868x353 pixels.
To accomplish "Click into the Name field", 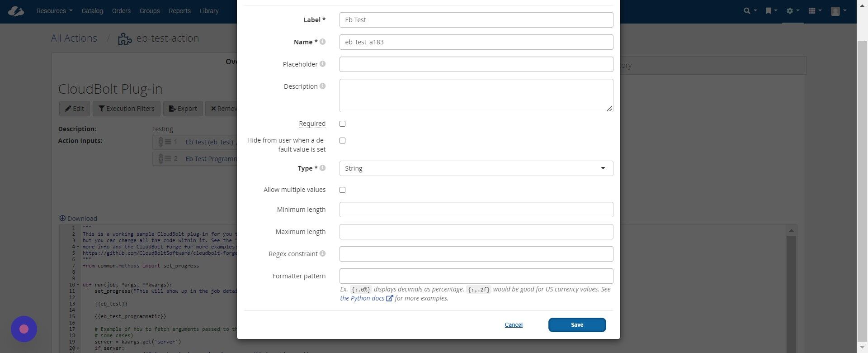I will click(x=476, y=42).
